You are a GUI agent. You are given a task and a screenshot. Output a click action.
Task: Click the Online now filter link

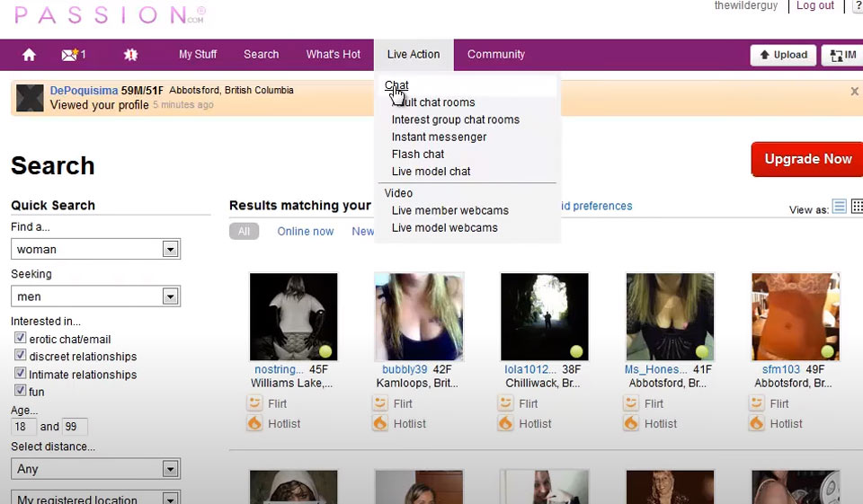click(x=305, y=231)
